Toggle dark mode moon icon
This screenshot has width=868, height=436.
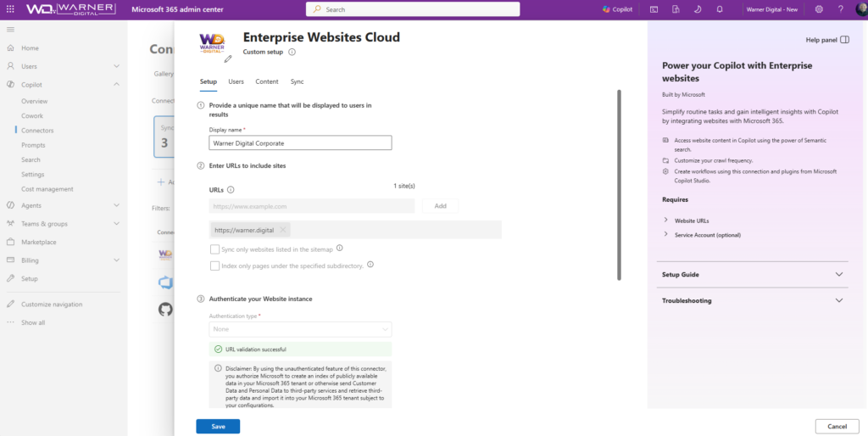coord(698,9)
